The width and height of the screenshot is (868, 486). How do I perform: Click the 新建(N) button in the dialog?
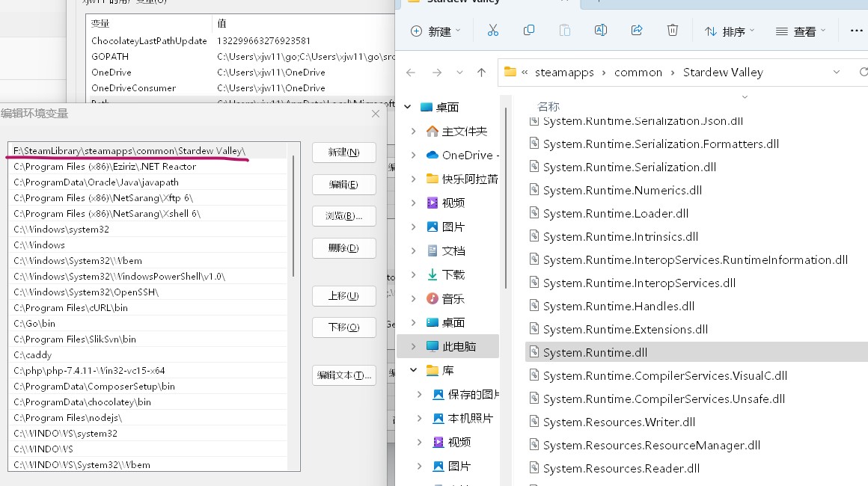(343, 152)
